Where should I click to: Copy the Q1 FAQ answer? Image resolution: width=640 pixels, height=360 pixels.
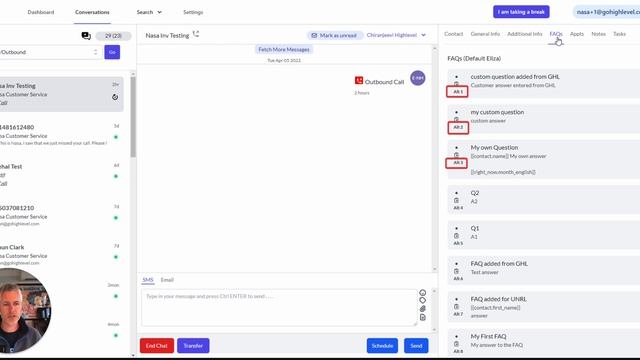[x=456, y=236]
